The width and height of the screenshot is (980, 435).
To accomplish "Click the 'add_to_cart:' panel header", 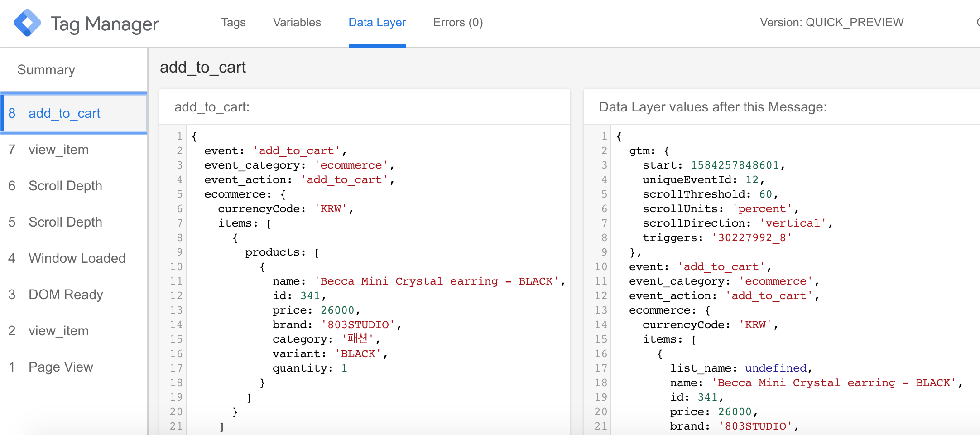I will (212, 107).
